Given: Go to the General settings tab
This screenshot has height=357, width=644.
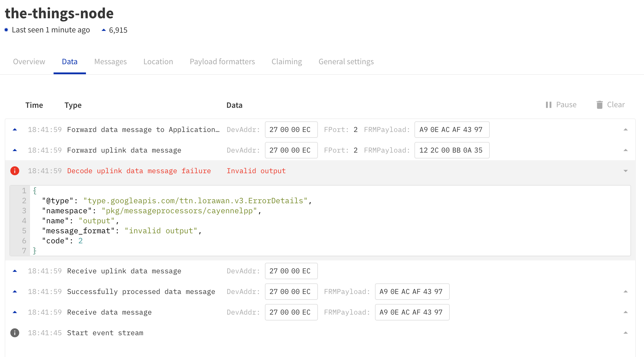Looking at the screenshot, I should coord(346,62).
